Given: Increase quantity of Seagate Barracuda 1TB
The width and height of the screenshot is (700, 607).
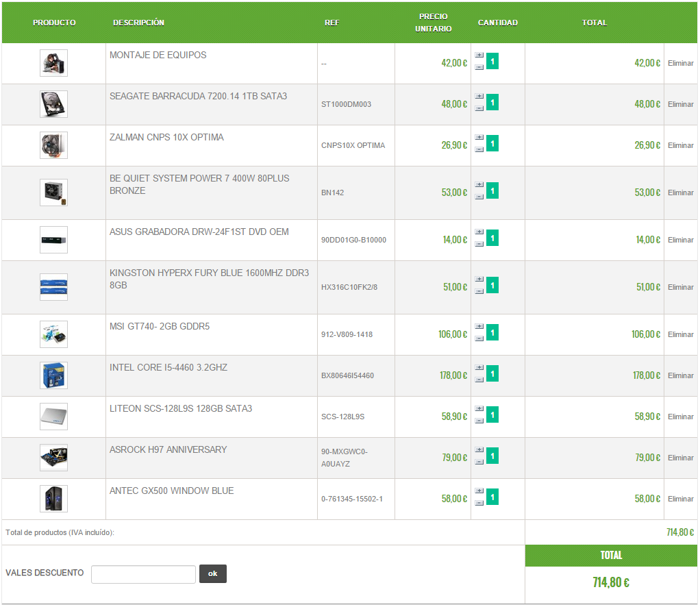Looking at the screenshot, I should 479,96.
